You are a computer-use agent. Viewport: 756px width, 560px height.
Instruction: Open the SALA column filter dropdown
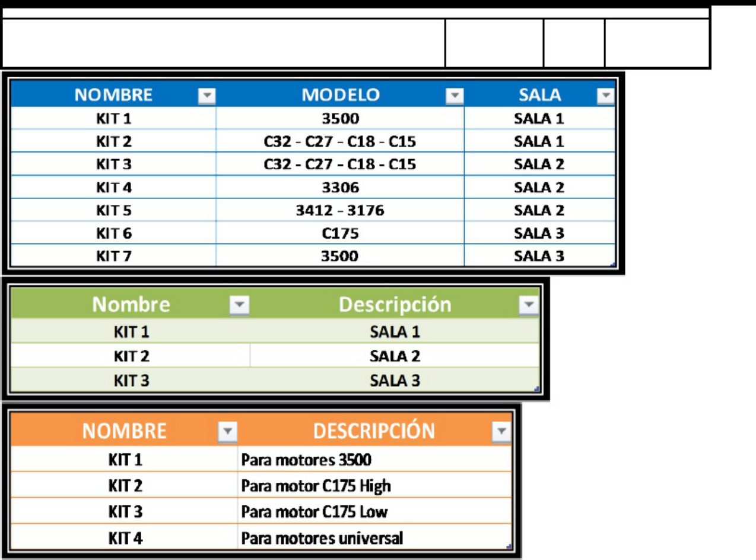[605, 96]
